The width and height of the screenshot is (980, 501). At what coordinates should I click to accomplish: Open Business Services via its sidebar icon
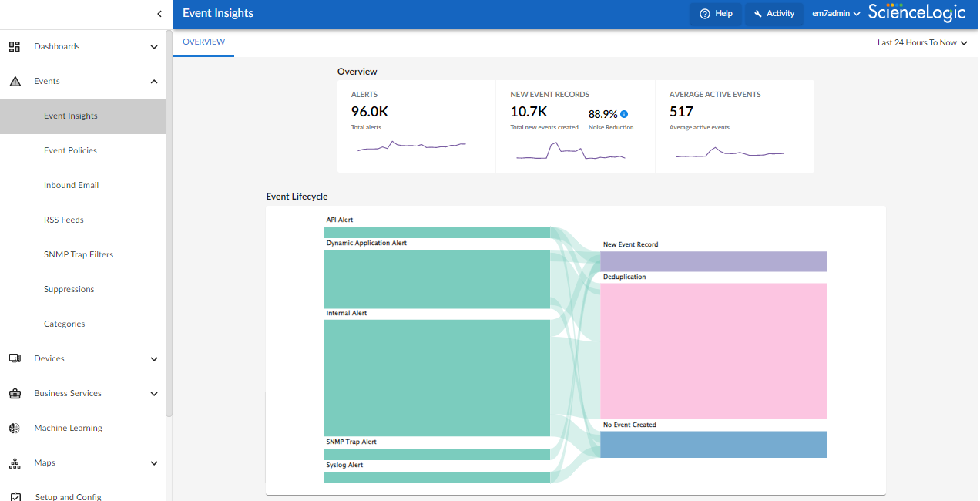14,393
